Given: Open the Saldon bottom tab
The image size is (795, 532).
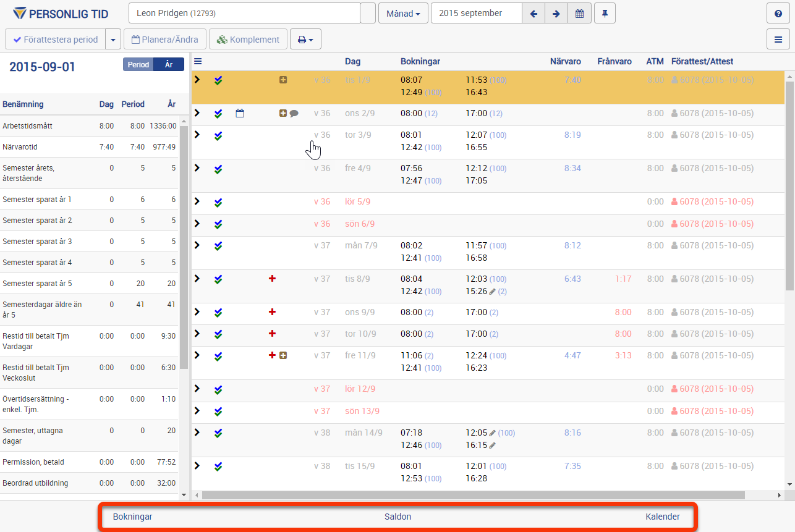Looking at the screenshot, I should [x=397, y=517].
